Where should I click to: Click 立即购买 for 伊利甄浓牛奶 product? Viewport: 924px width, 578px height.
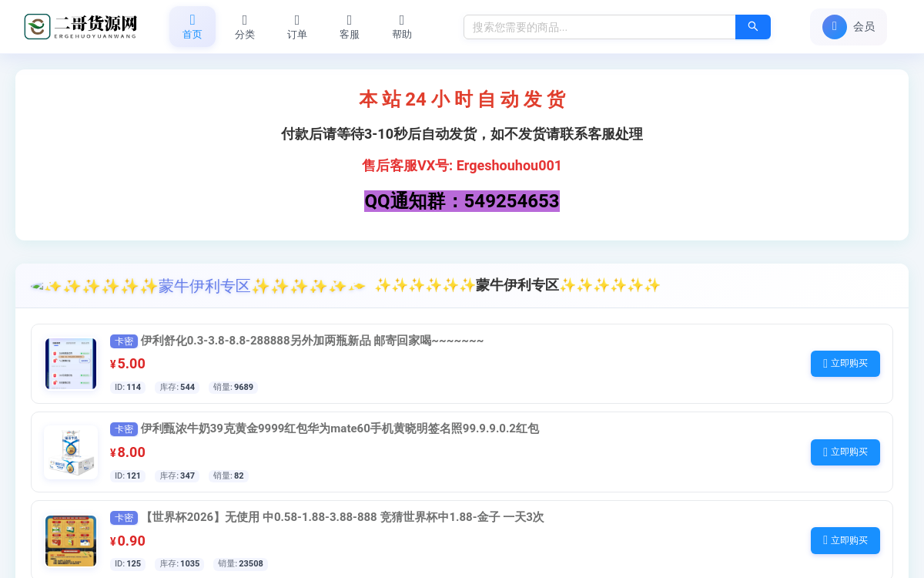845,452
